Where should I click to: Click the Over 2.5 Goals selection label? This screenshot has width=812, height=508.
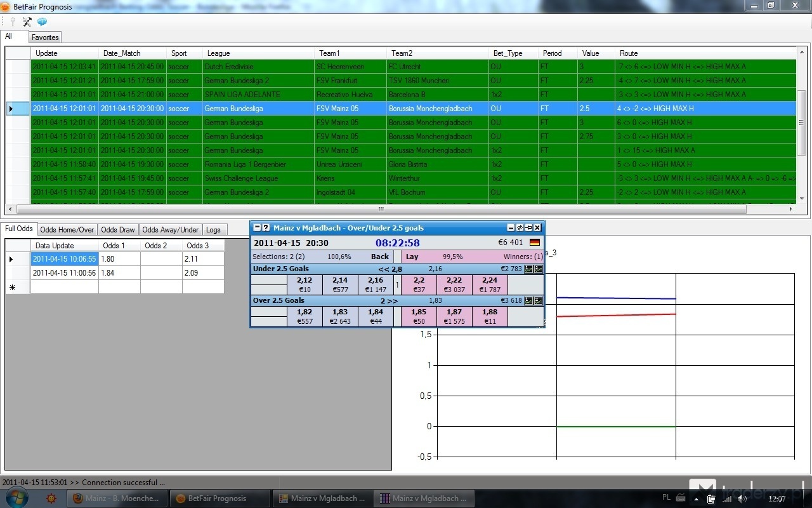pyautogui.click(x=278, y=300)
